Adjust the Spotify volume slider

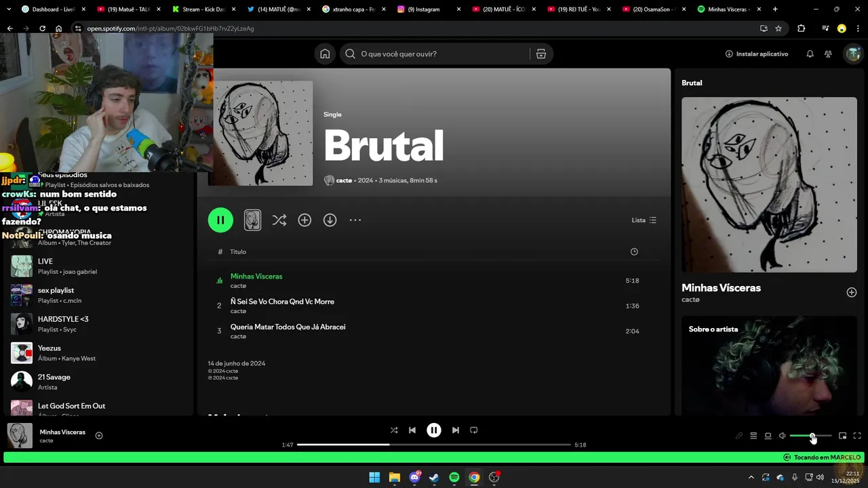click(811, 436)
